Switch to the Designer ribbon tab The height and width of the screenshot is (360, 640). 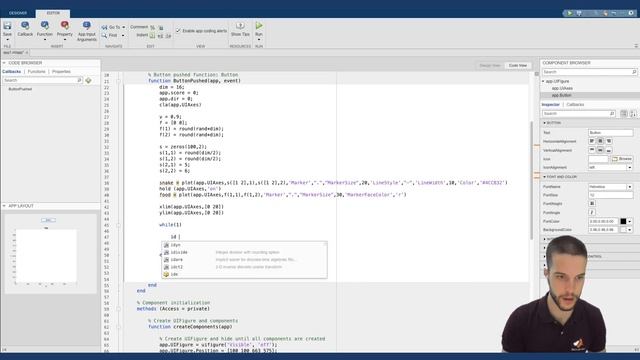(18, 13)
